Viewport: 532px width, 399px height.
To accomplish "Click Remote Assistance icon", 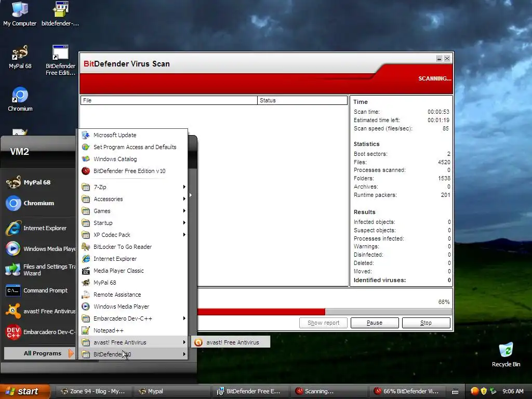I will [86, 295].
